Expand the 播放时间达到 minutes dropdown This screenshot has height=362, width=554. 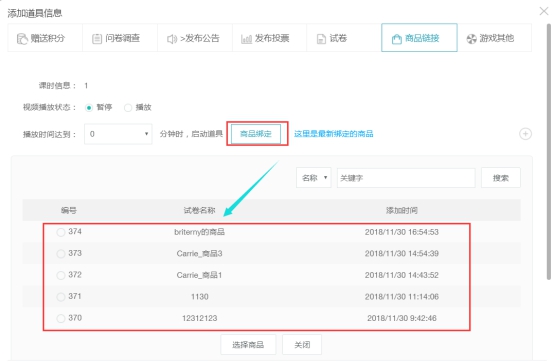(x=118, y=134)
